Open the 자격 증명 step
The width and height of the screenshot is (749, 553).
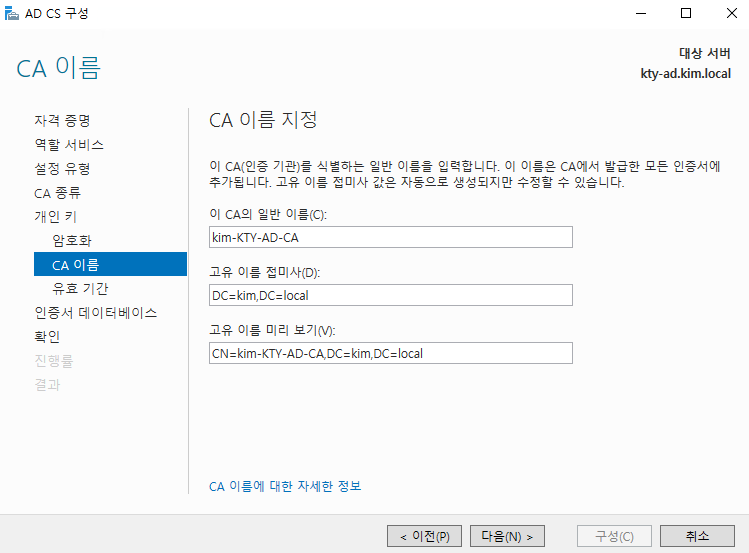coord(62,120)
